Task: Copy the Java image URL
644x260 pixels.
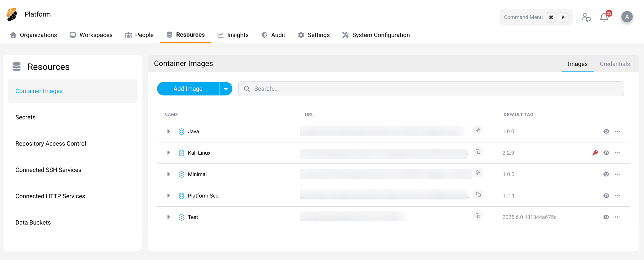Action: click(478, 130)
